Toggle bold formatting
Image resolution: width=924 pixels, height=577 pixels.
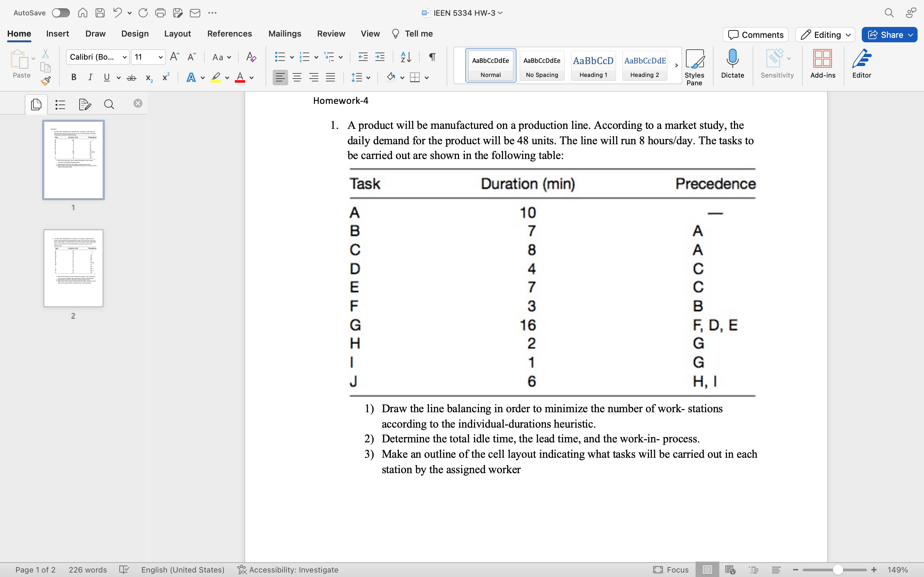click(x=74, y=77)
